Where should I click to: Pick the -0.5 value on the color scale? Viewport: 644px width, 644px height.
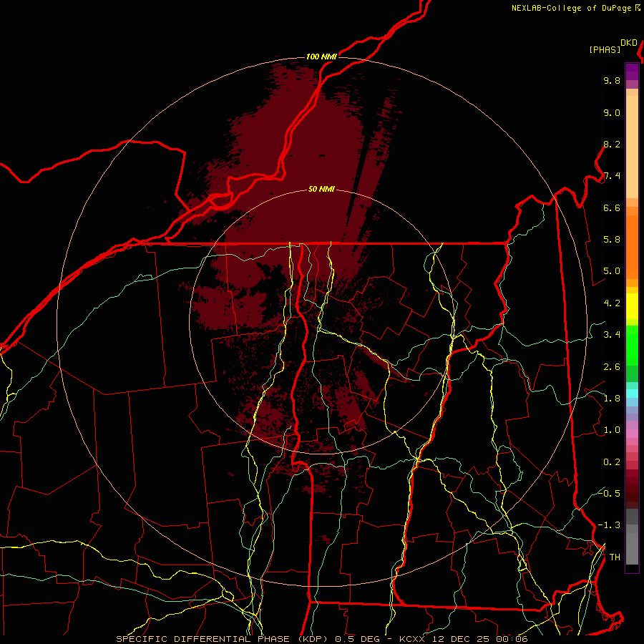click(x=609, y=493)
